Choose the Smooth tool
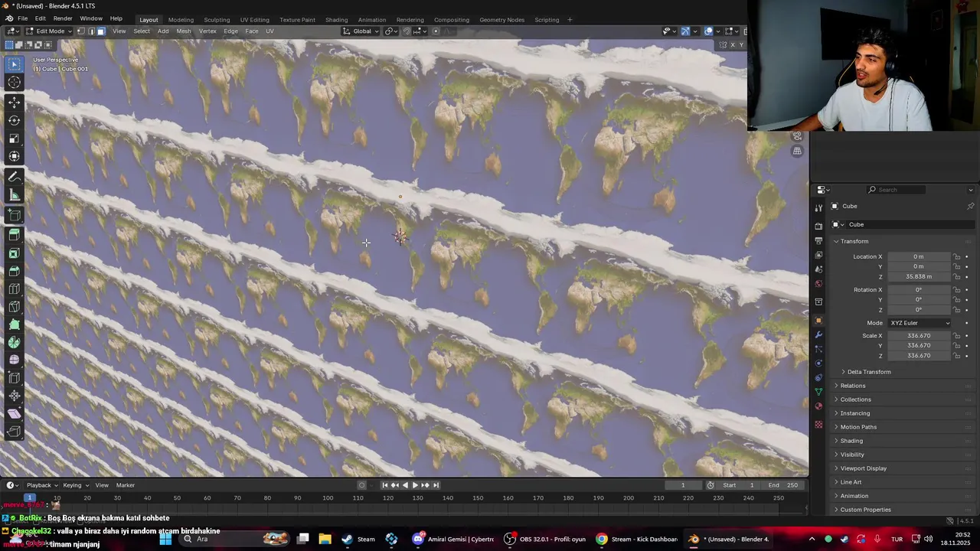The height and width of the screenshot is (551, 980). click(15, 360)
